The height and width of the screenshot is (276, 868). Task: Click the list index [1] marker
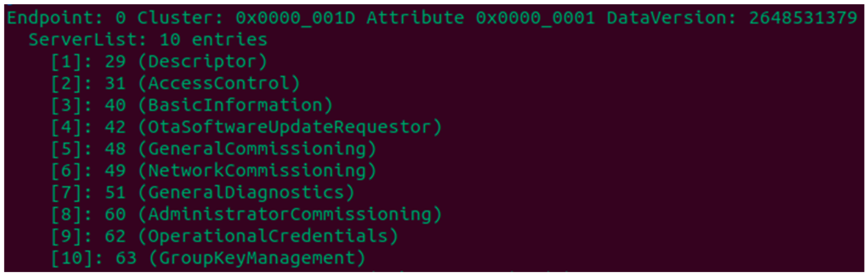[x=66, y=62]
